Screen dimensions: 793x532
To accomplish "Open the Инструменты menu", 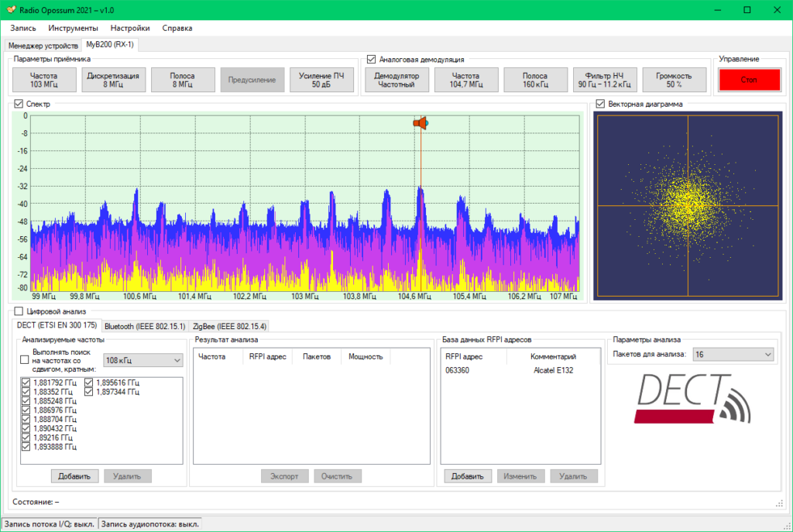I will coord(73,28).
